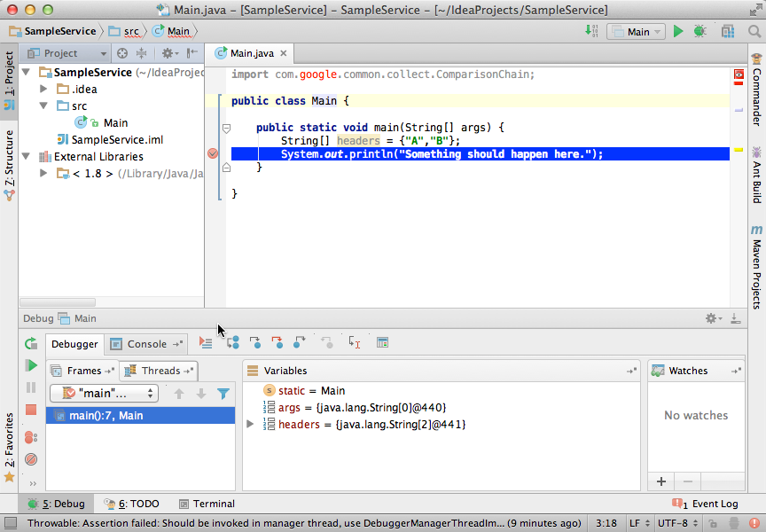Mute breakpoints in debug sidebar
This screenshot has height=532, width=766.
(31, 459)
